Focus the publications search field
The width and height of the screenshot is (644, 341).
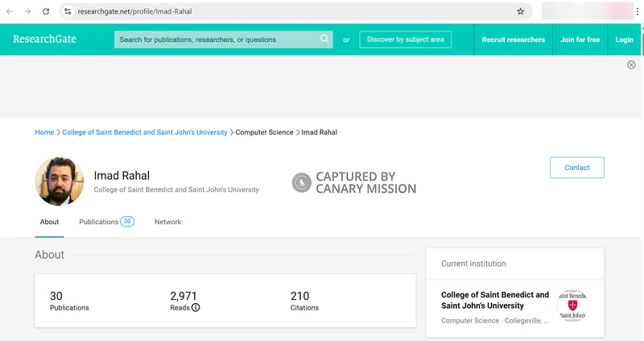(x=224, y=40)
